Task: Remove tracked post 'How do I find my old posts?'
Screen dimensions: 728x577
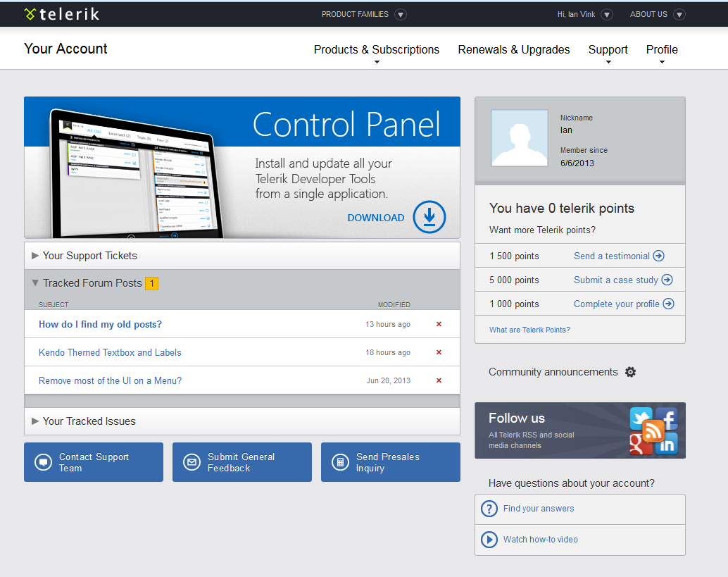Action: [x=439, y=324]
